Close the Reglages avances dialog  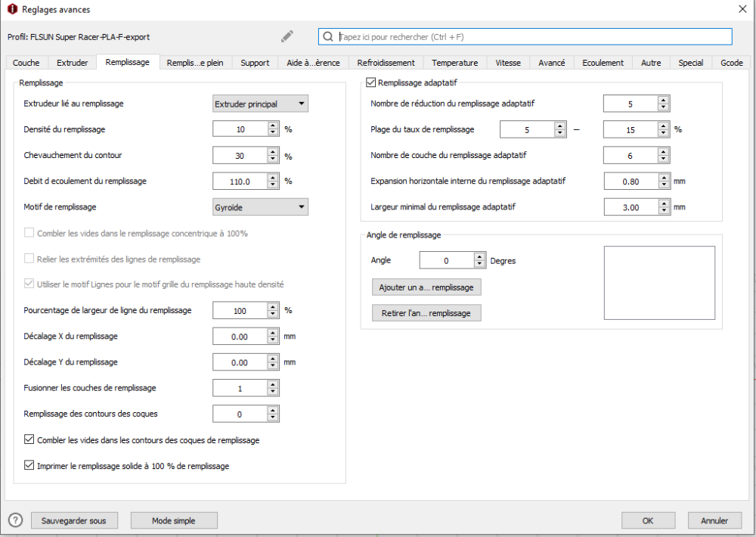[x=742, y=9]
